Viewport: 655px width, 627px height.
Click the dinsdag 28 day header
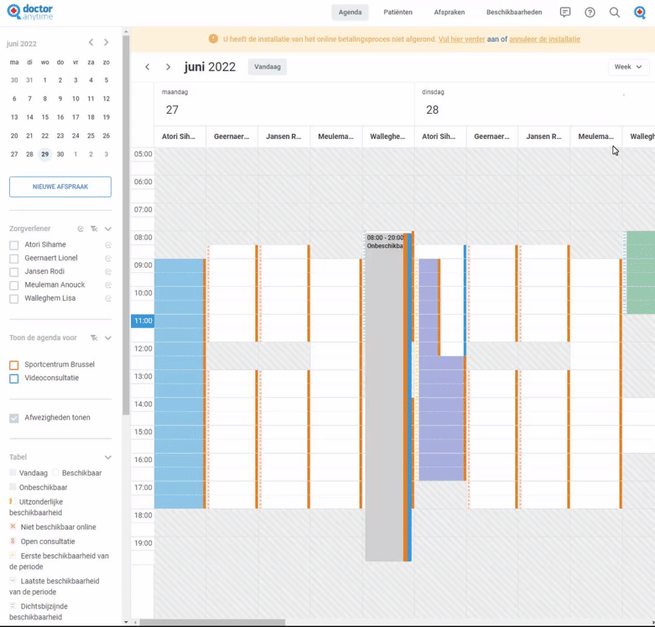(535, 103)
